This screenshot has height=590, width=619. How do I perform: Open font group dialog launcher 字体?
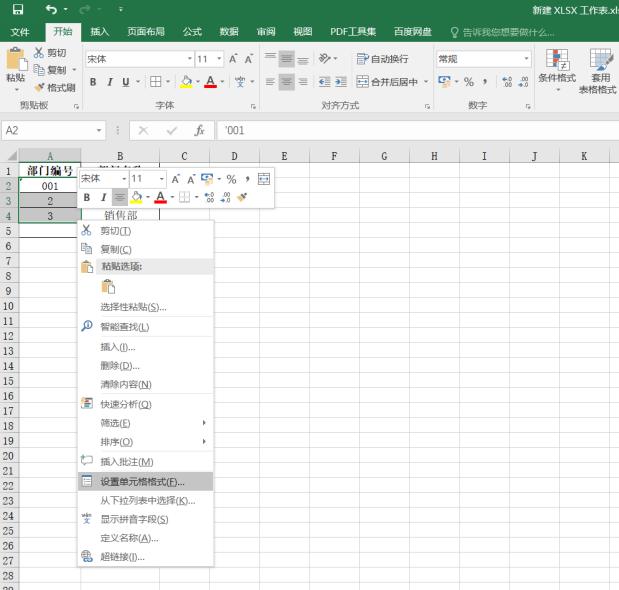tap(253, 106)
